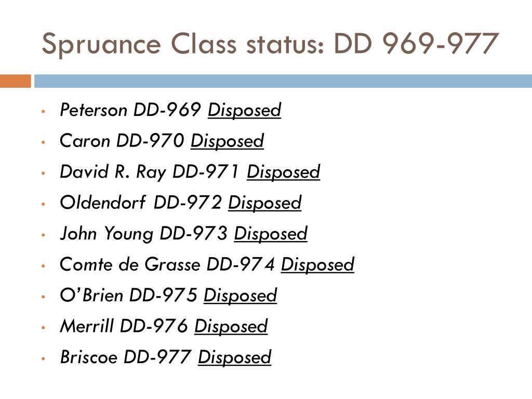
Task: Select the text Oldendorf DD-972
Action: pos(140,203)
